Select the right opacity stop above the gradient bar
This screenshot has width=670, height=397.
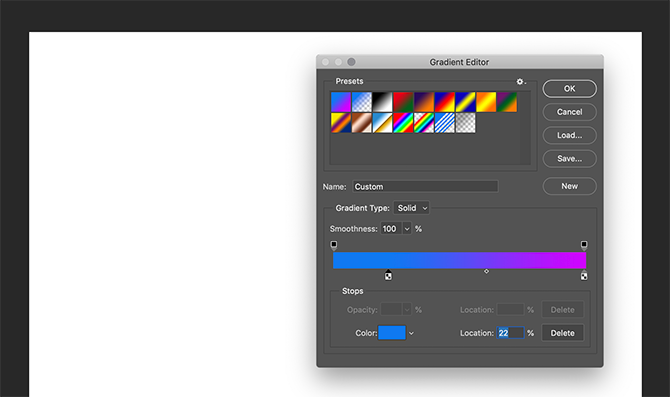coord(584,245)
